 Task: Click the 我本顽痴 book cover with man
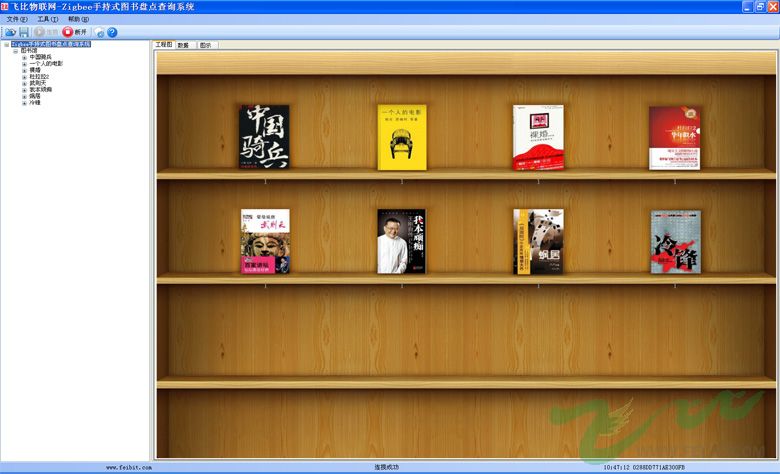(x=401, y=241)
